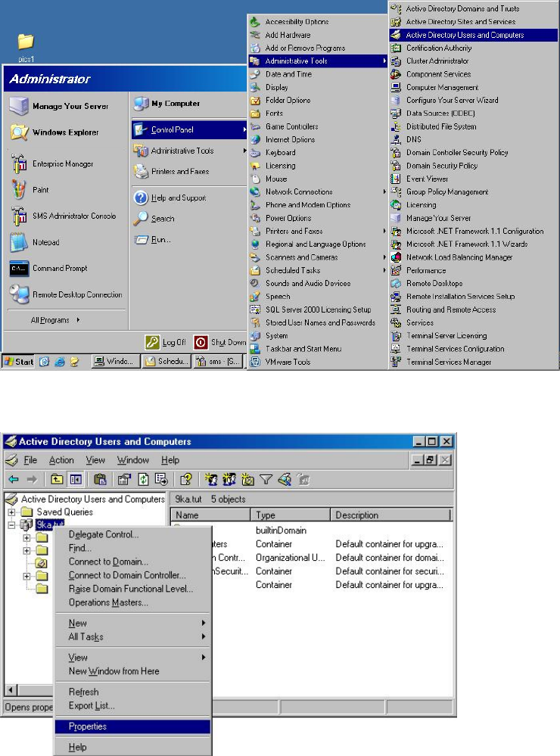
Task: Click the tree pane scroll-left arrow
Action: coord(11,690)
